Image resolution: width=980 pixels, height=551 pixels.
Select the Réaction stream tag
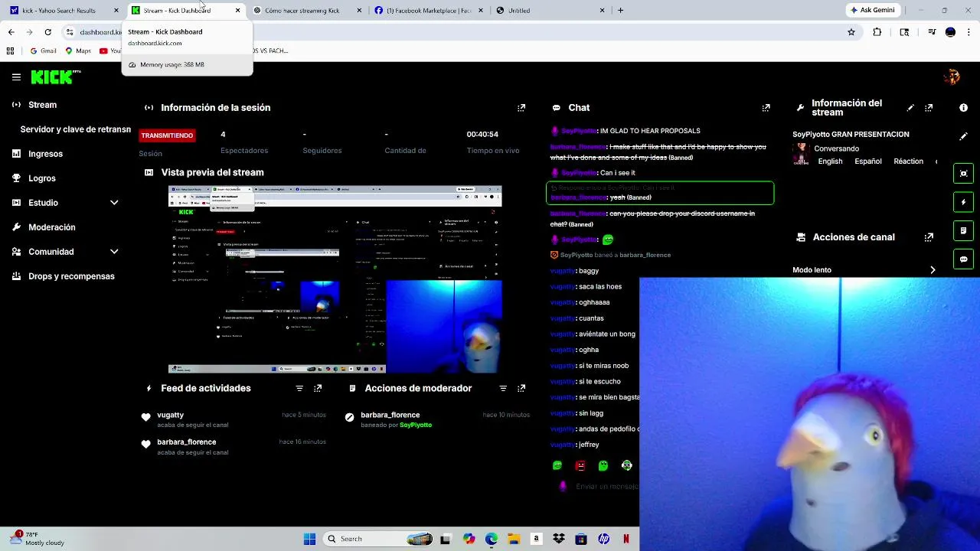(908, 161)
